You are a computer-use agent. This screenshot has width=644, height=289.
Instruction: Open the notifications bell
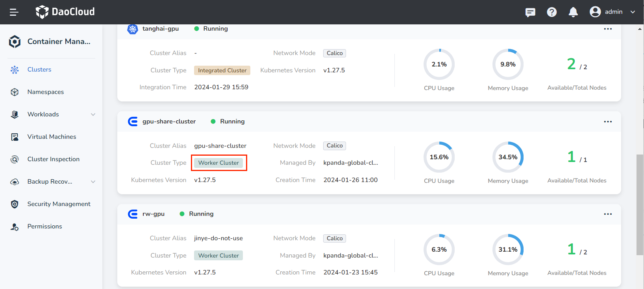573,12
